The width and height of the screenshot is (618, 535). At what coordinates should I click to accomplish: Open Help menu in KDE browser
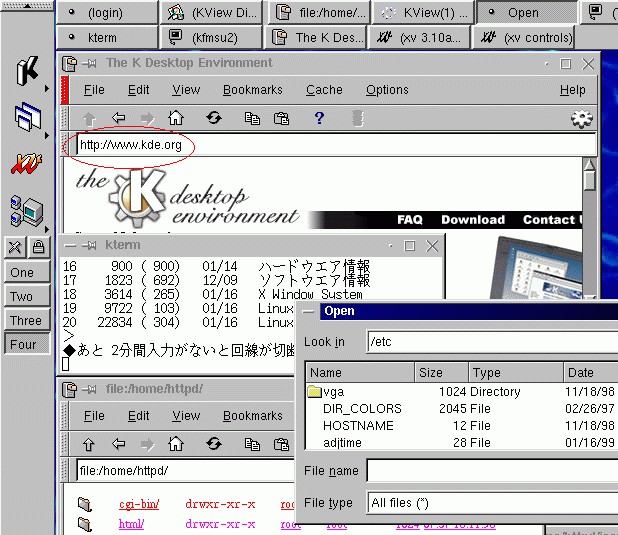pyautogui.click(x=572, y=90)
